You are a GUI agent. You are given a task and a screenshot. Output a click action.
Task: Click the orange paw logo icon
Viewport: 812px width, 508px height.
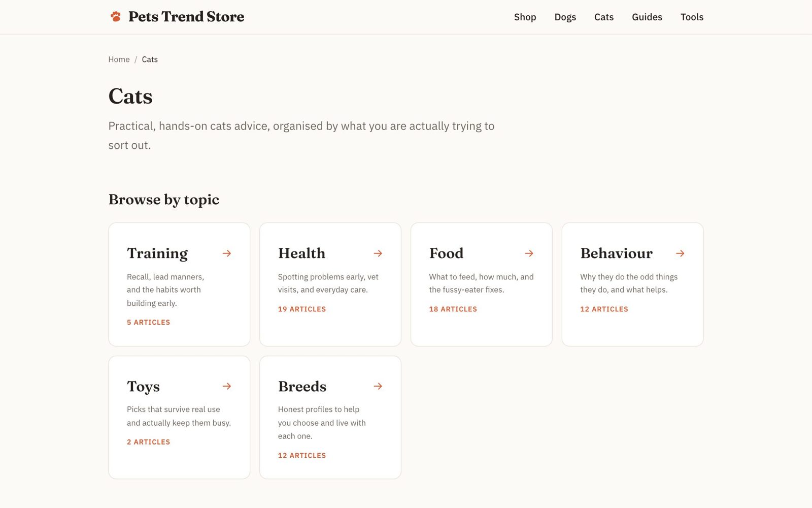[116, 17]
